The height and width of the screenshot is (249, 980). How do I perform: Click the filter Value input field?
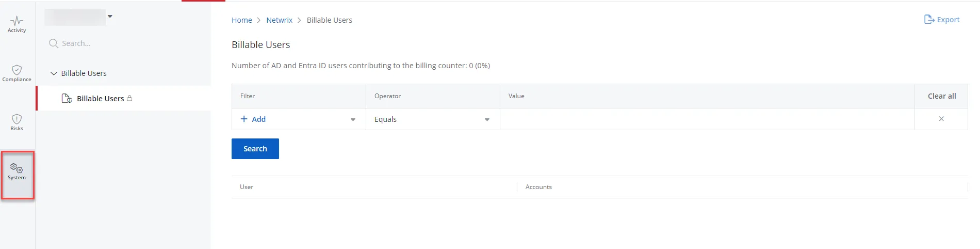(x=707, y=119)
